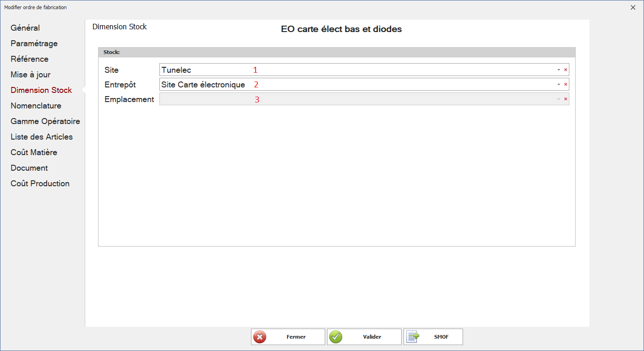This screenshot has height=351, width=644.
Task: Clear the Emplacement field with red x
Action: (565, 99)
